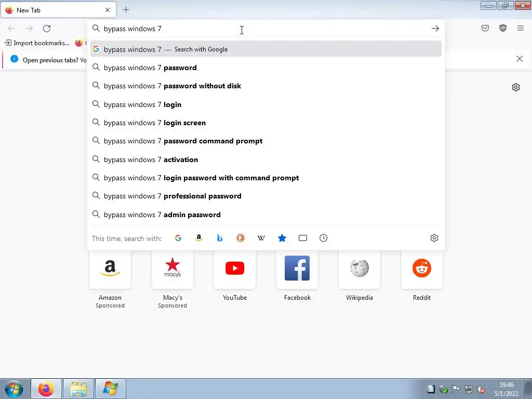This screenshot has width=532, height=399.
Task: Go forward one page
Action: pyautogui.click(x=29, y=29)
